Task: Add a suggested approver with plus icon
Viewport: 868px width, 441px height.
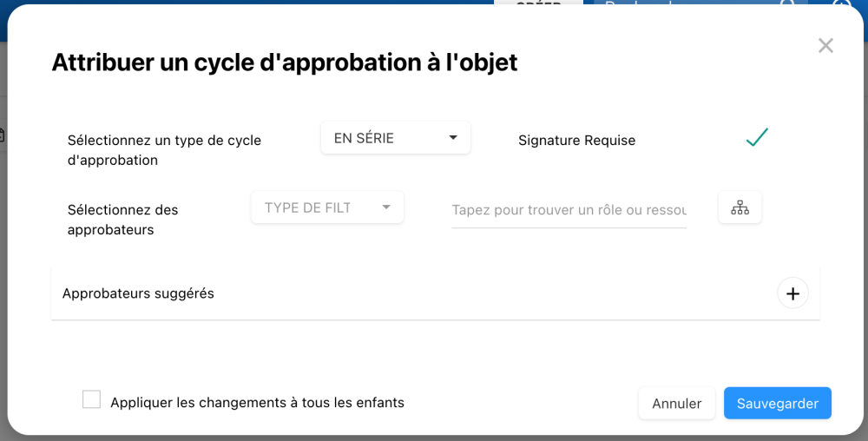Action: 792,293
